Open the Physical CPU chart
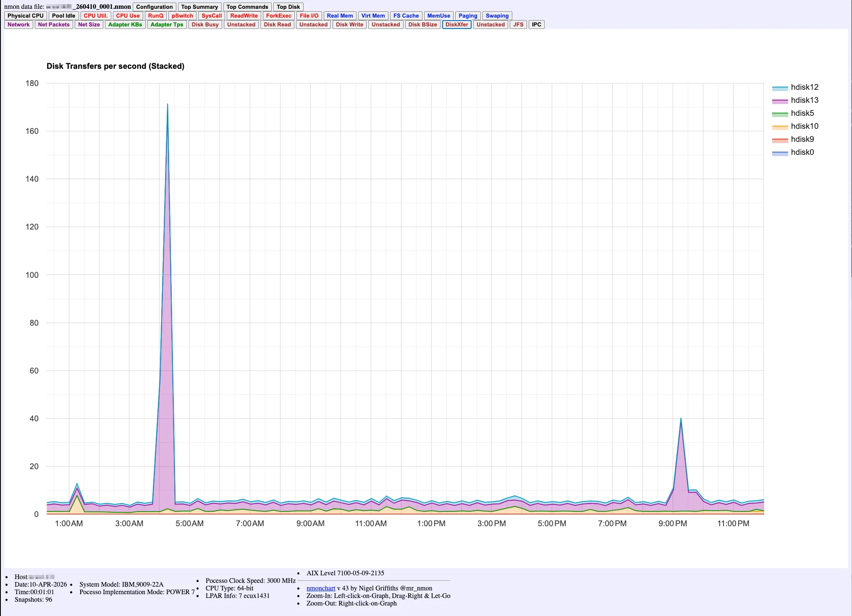 pos(25,16)
